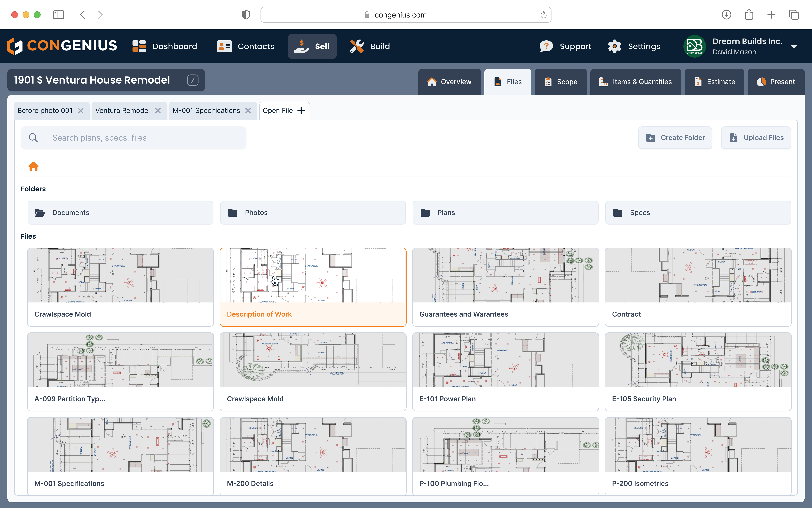The width and height of the screenshot is (812, 508).
Task: Click the Upload Files button
Action: click(756, 138)
